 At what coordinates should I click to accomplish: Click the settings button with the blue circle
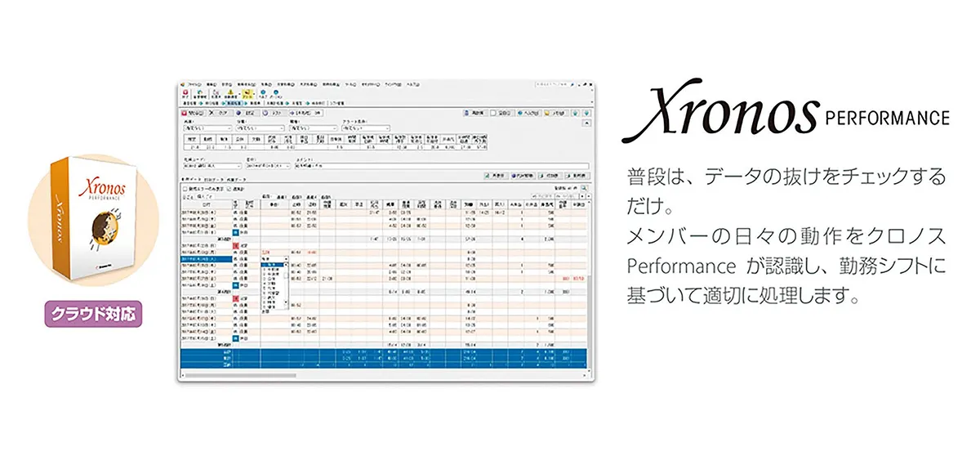(248, 114)
